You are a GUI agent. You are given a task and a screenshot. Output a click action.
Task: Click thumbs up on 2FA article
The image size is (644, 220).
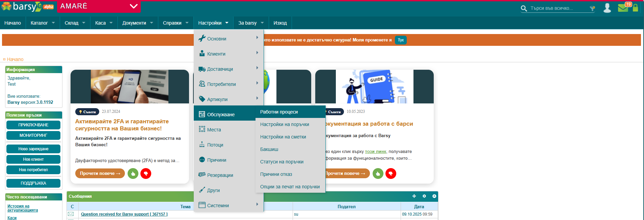(133, 174)
